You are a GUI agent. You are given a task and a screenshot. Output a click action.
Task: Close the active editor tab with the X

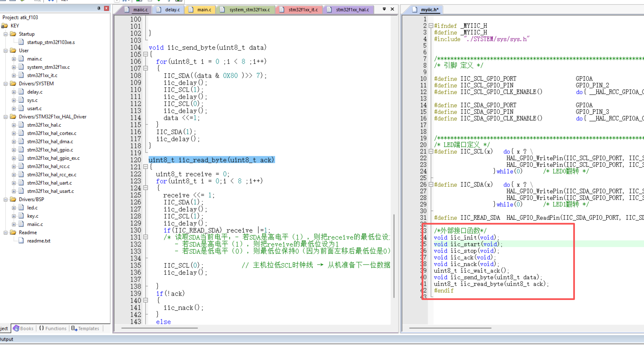pos(392,9)
